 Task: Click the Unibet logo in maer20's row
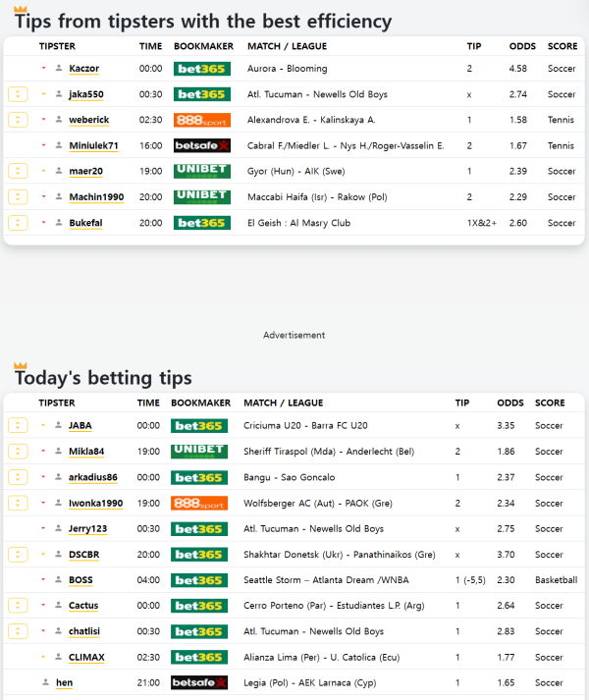point(201,171)
